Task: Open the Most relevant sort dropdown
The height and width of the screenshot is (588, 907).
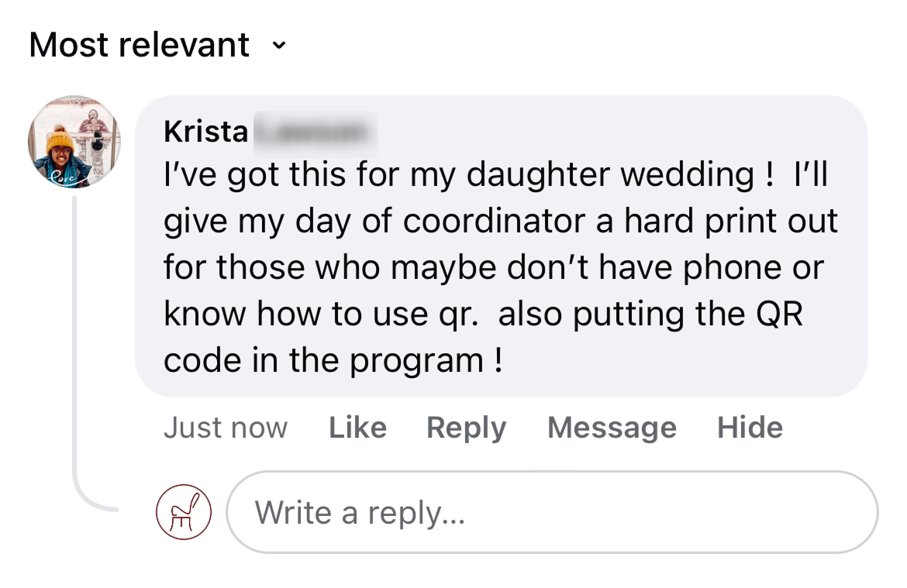Action: click(x=140, y=45)
